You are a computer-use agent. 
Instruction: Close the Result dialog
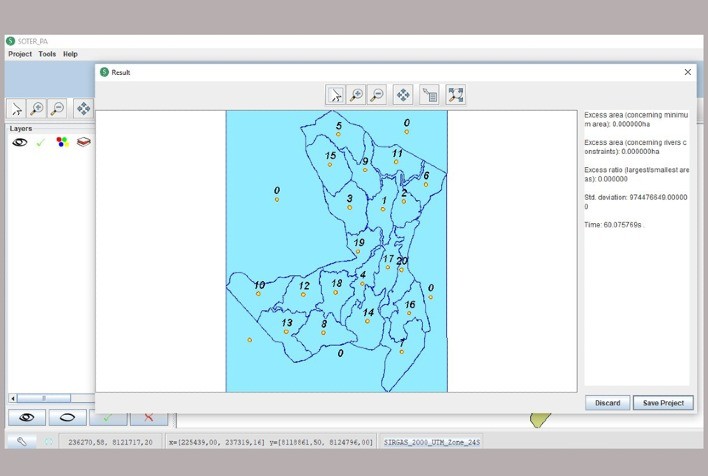(687, 72)
